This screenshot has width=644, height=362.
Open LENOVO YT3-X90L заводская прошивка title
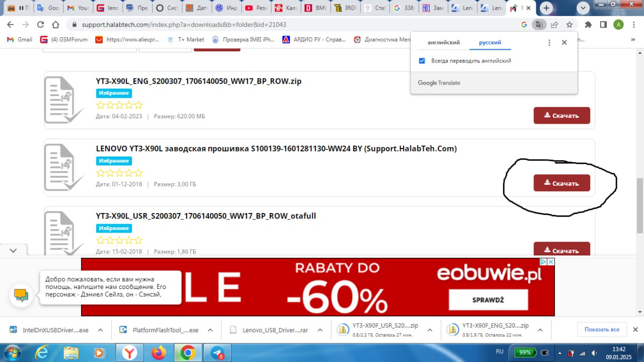pyautogui.click(x=276, y=149)
